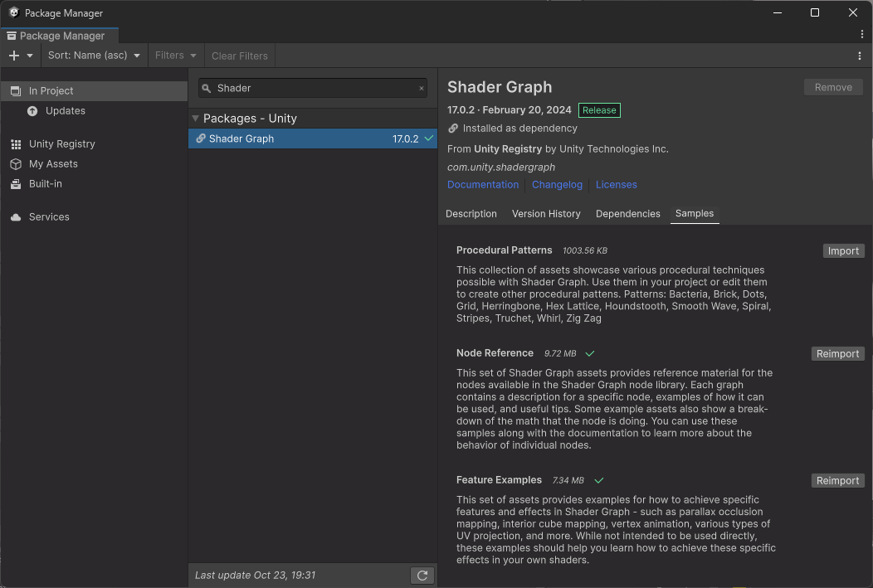Click My Assets cube icon
The image size is (873, 588).
(x=16, y=164)
